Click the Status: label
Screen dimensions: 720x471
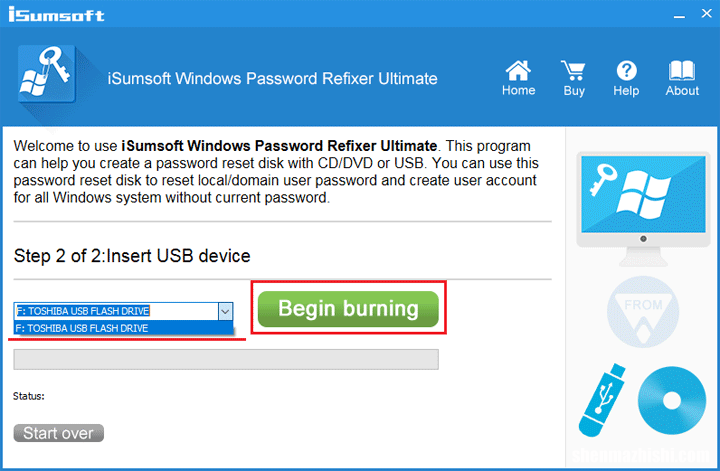29,396
